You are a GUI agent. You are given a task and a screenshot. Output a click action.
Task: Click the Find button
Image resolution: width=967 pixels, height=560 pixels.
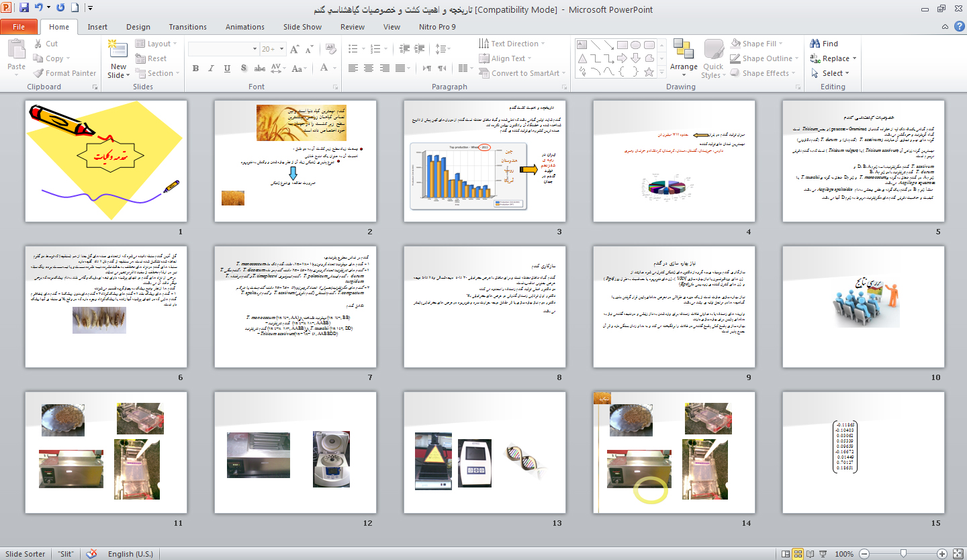click(x=825, y=44)
